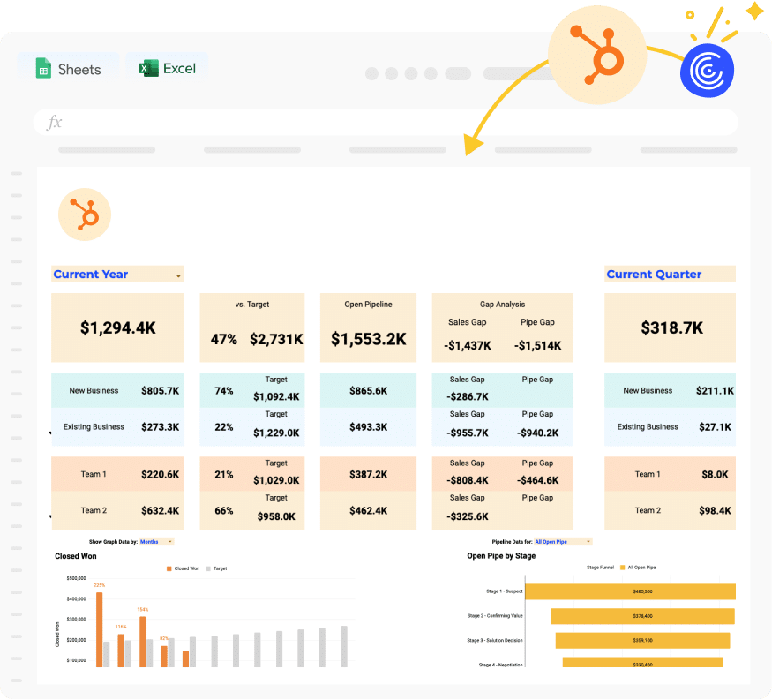
Task: Select the $387.2K open pipeline cell
Action: tap(368, 474)
